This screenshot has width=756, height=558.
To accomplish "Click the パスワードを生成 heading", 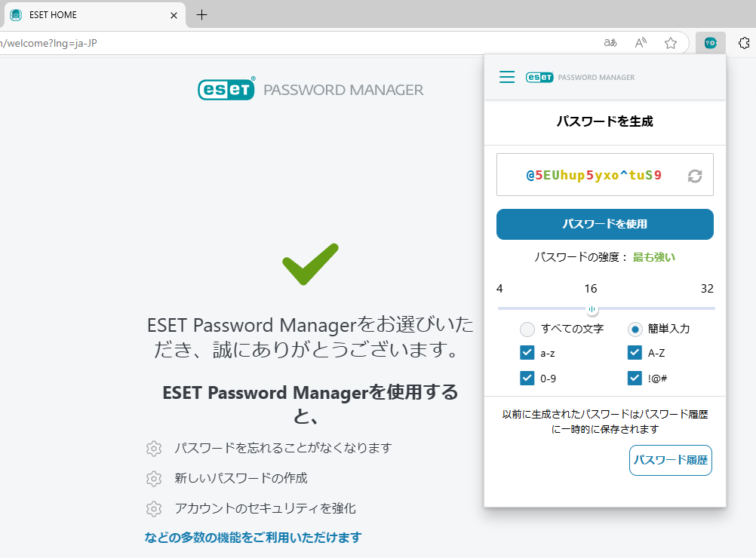I will click(x=605, y=121).
